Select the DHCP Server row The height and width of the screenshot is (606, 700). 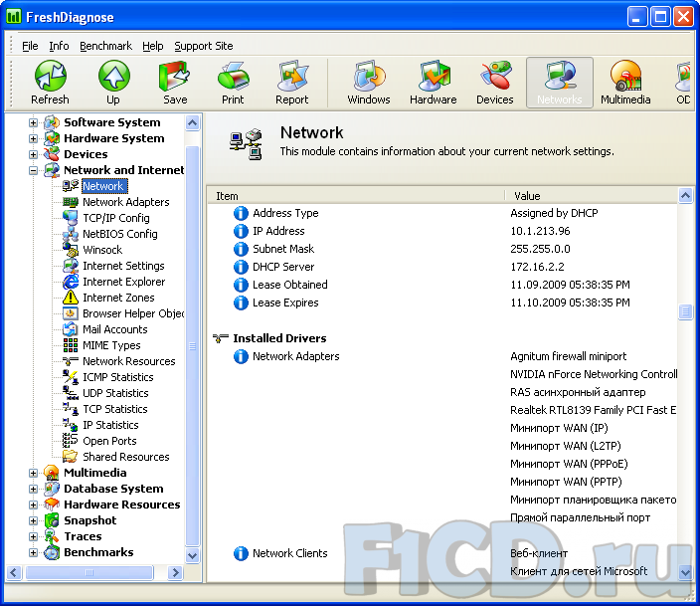pyautogui.click(x=441, y=267)
